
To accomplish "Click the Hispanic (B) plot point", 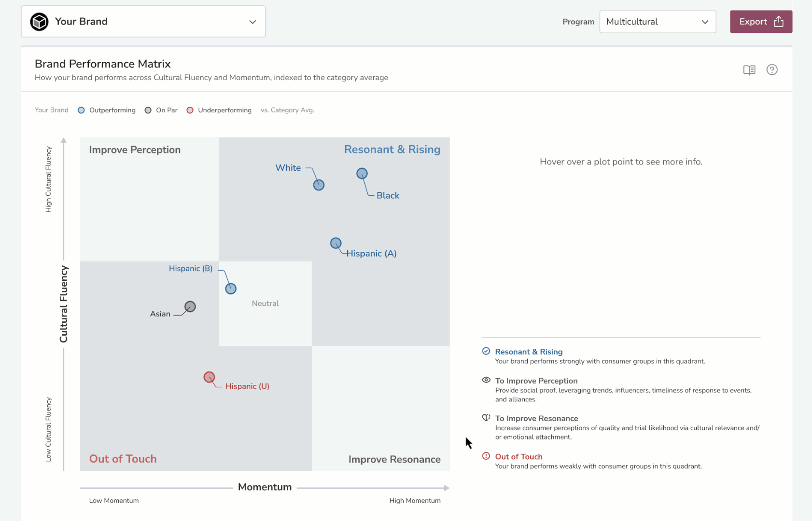I will point(231,288).
